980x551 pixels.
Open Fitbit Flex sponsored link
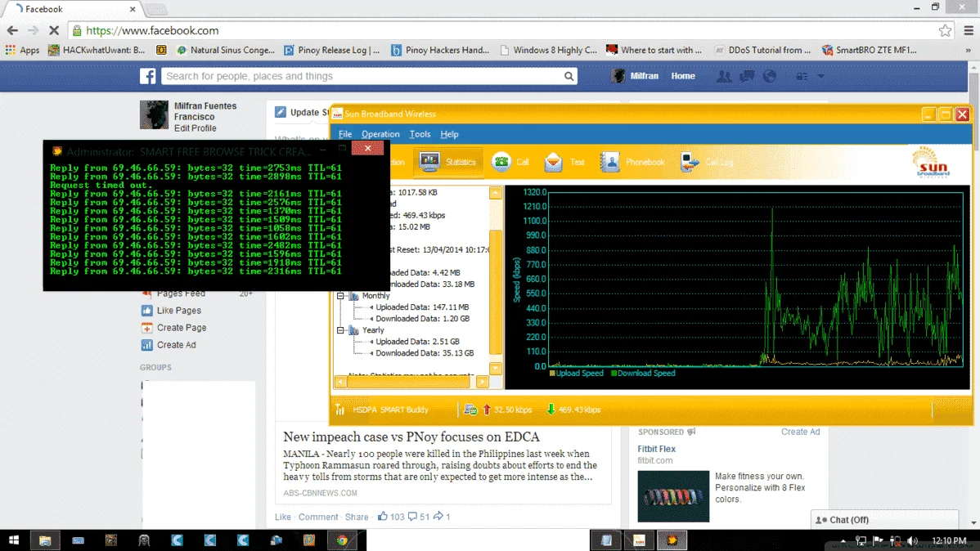pos(656,449)
